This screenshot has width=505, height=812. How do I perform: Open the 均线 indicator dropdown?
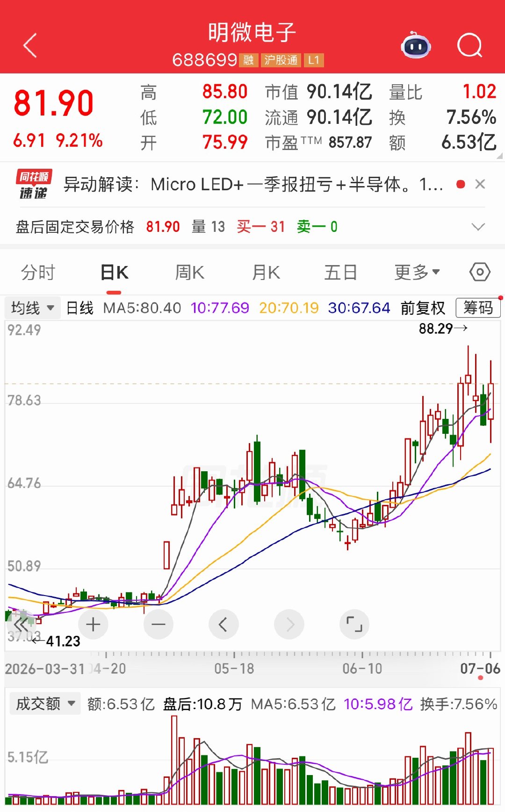click(32, 308)
